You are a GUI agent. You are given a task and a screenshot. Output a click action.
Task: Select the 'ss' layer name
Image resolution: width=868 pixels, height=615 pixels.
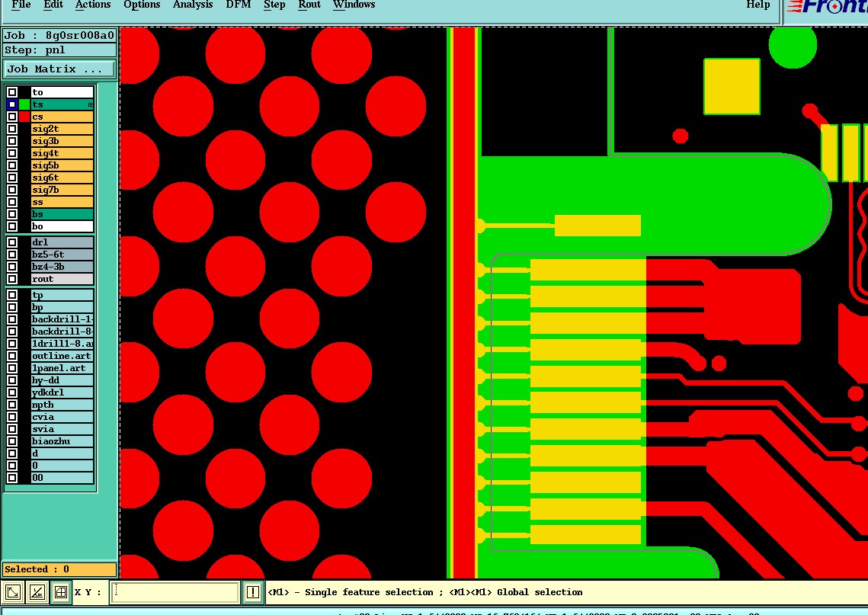(62, 202)
